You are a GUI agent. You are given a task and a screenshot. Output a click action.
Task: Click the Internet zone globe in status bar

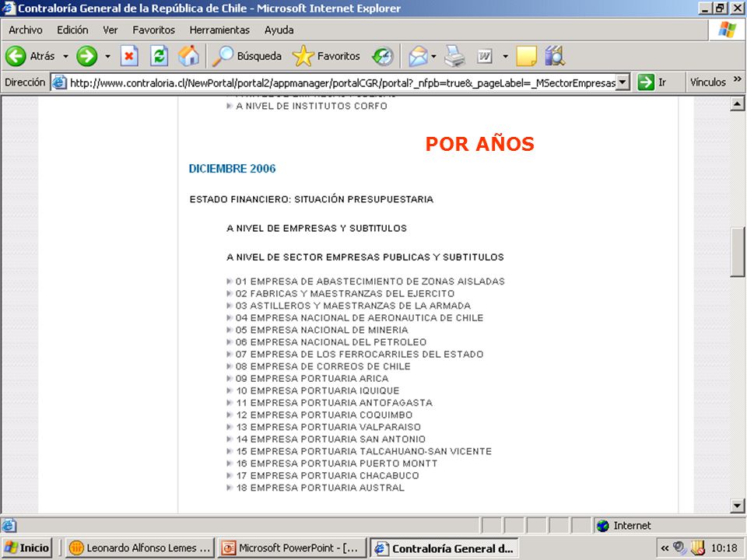click(603, 526)
